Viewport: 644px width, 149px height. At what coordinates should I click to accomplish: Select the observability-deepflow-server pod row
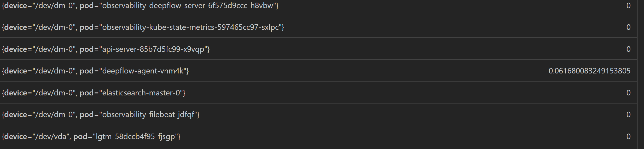[x=318, y=6]
